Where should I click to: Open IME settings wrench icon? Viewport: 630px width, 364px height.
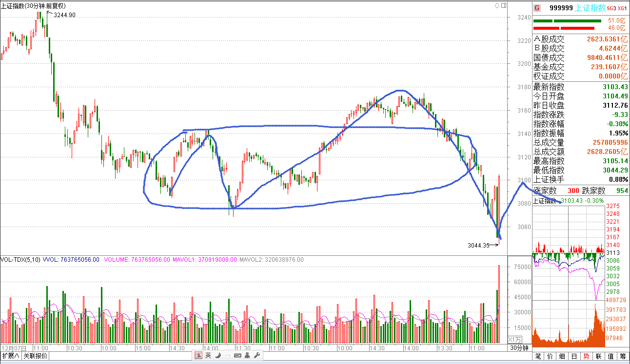click(256, 356)
